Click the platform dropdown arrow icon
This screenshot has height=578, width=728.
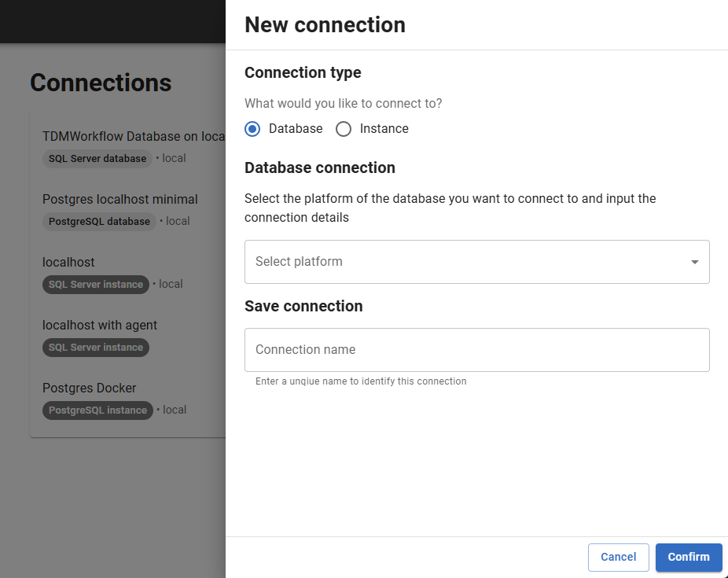click(695, 262)
